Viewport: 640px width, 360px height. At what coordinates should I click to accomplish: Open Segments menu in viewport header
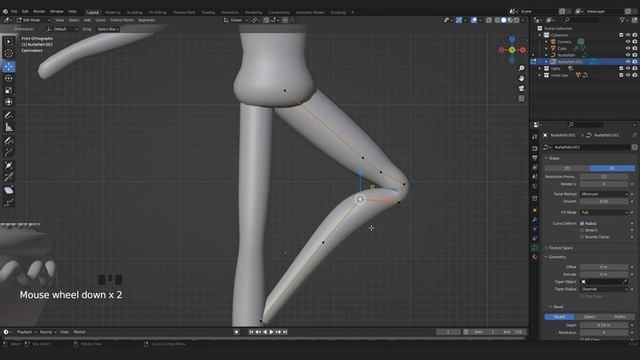(147, 20)
